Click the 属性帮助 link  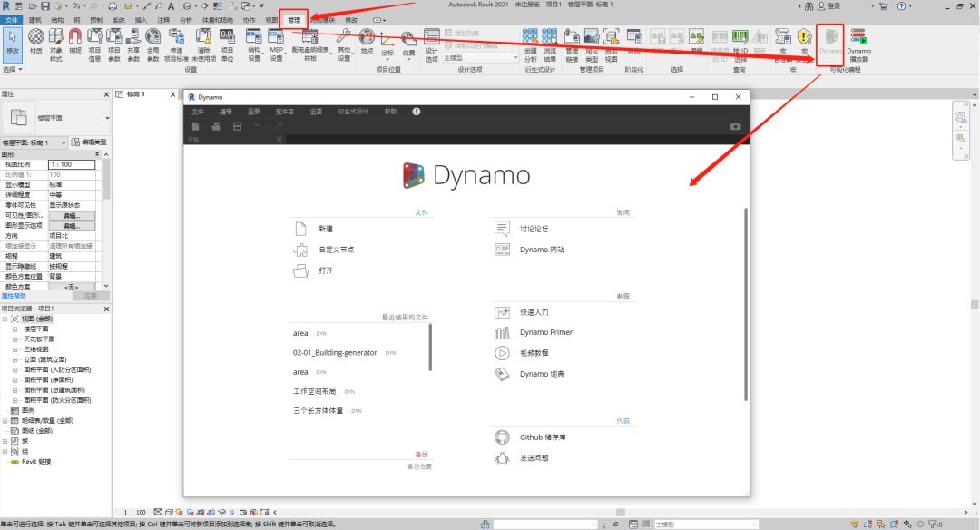[14, 296]
